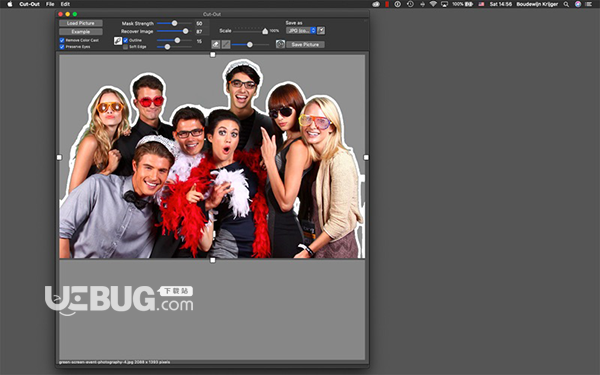The image size is (600, 375).
Task: Click the top center crop handle
Action: pyautogui.click(x=213, y=55)
